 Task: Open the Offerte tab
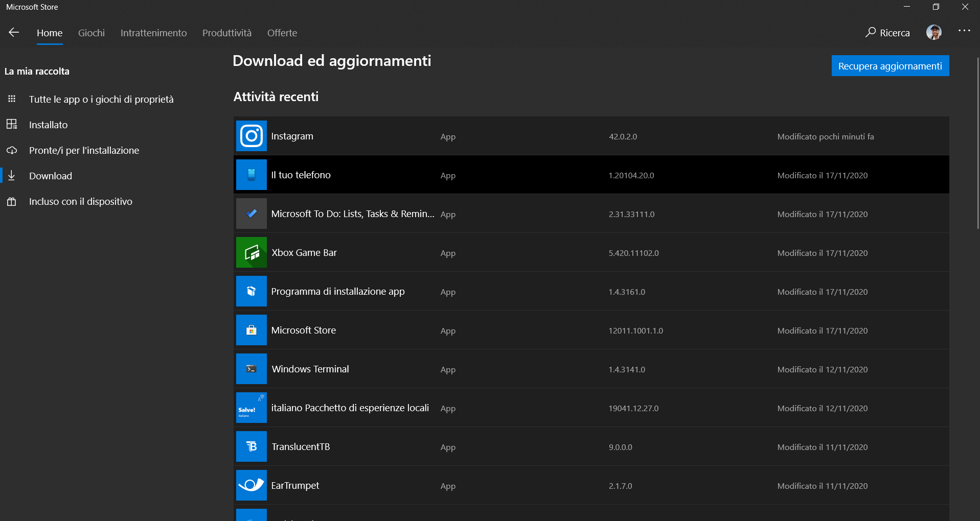pyautogui.click(x=282, y=33)
